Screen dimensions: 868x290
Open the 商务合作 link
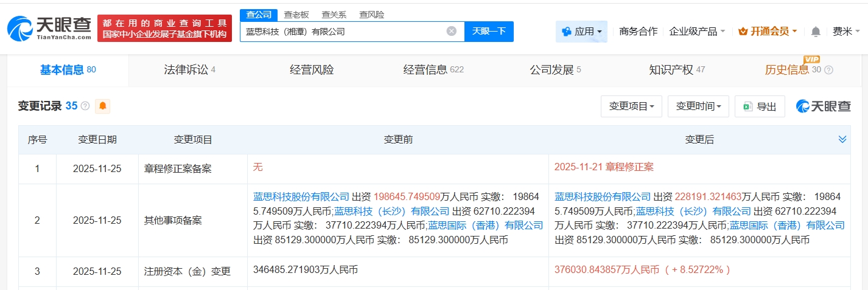point(638,32)
